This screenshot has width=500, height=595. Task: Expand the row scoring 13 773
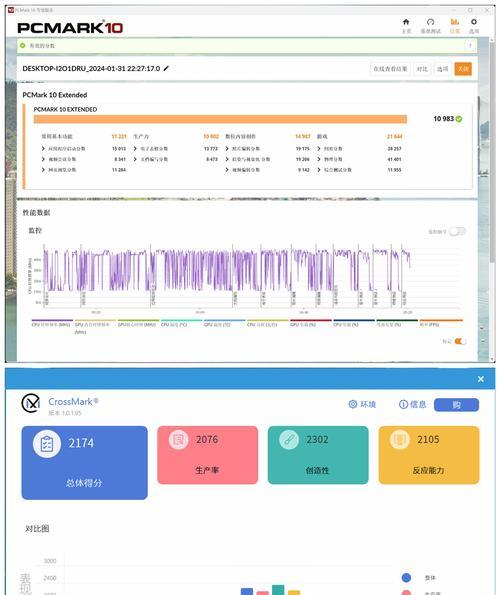(135, 148)
